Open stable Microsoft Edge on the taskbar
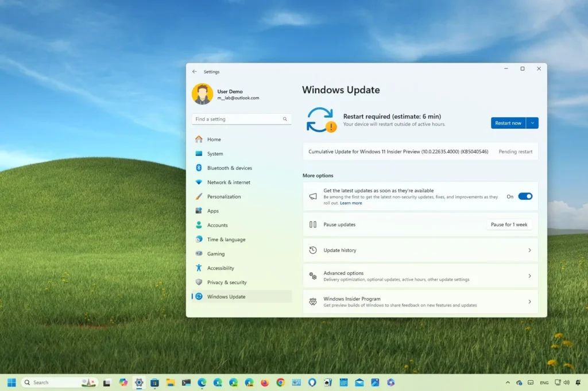This screenshot has height=391, width=588. 202,382
